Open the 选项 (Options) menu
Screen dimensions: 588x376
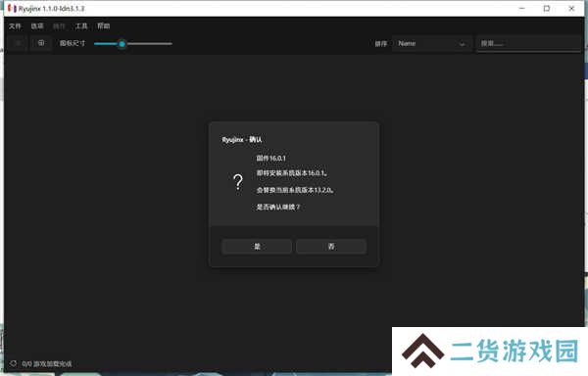(x=37, y=26)
